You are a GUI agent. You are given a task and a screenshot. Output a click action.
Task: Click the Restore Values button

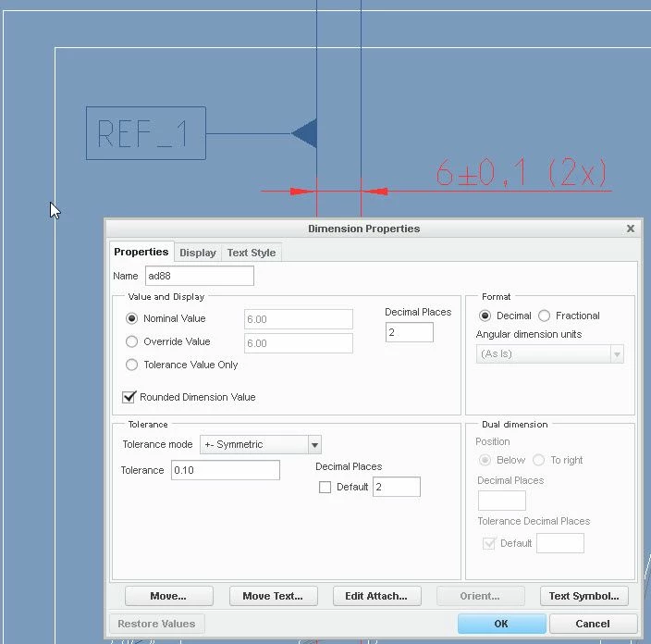click(x=156, y=624)
